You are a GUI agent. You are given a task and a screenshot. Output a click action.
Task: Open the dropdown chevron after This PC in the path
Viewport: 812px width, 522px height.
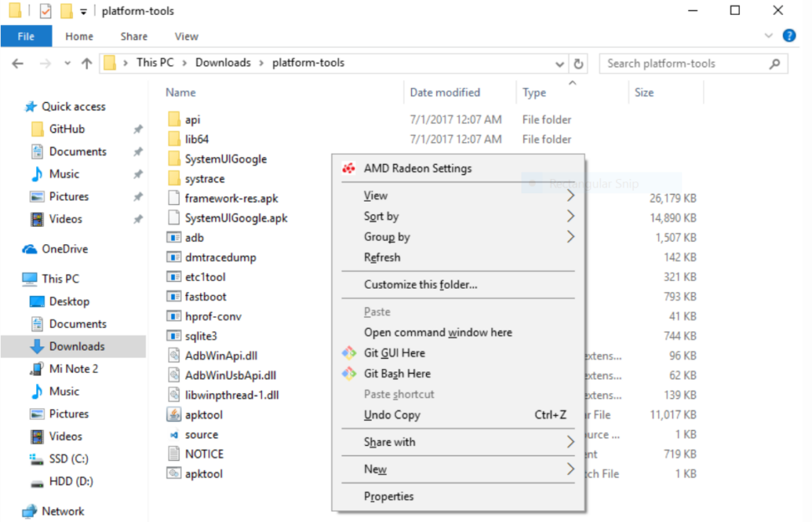click(x=184, y=63)
